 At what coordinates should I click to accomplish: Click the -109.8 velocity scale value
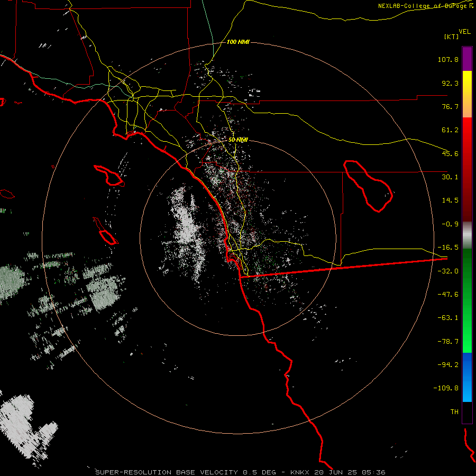[x=446, y=388]
